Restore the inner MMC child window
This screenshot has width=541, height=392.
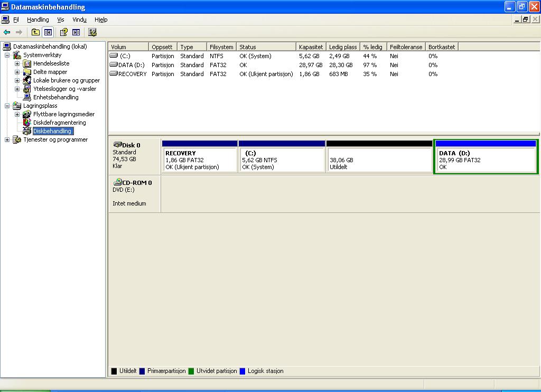[525, 20]
